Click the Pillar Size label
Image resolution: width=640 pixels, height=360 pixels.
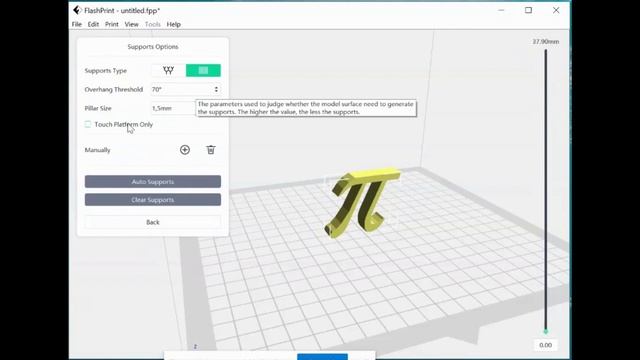98,108
